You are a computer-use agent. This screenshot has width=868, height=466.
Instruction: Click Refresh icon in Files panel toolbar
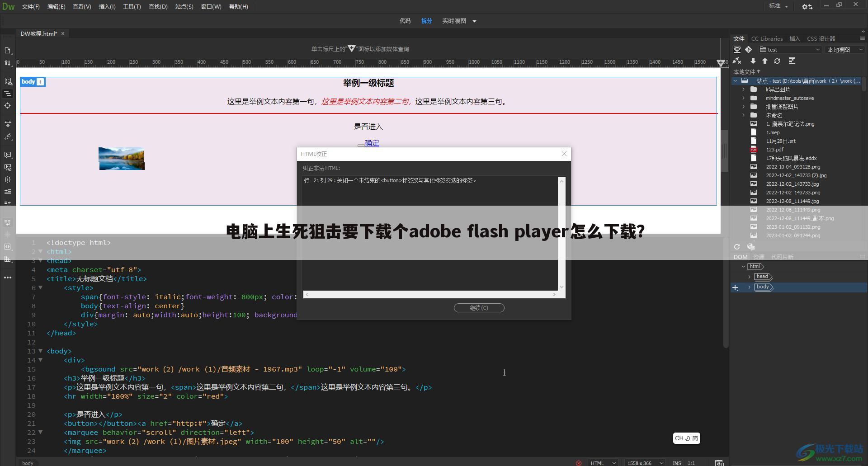(x=777, y=61)
